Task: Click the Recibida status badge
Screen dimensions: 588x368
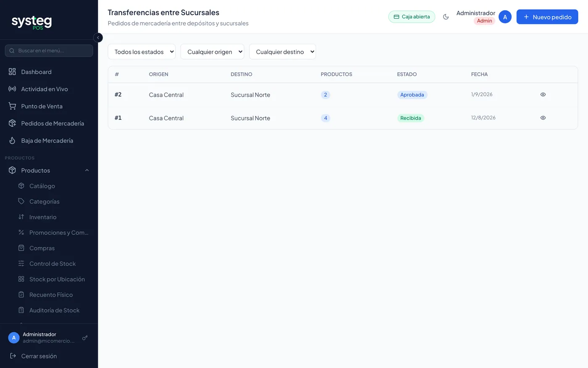Action: 410,118
